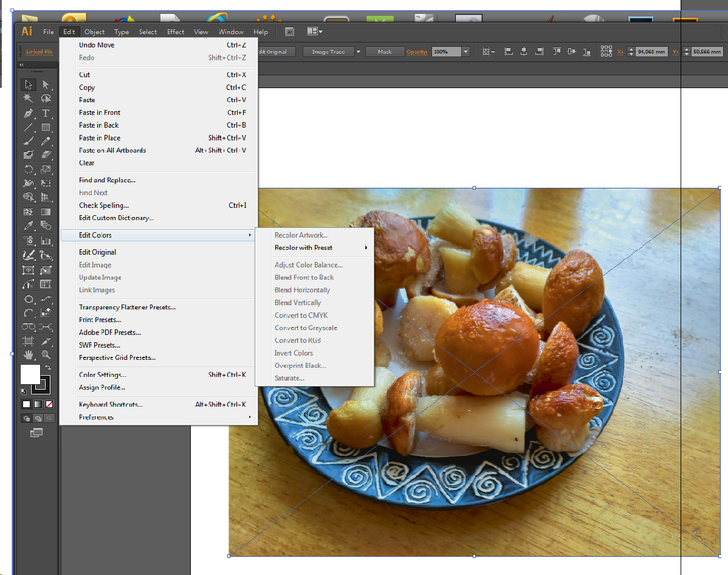Choose Paste in Front
Viewport: 728px width, 575px height.
[x=159, y=112]
